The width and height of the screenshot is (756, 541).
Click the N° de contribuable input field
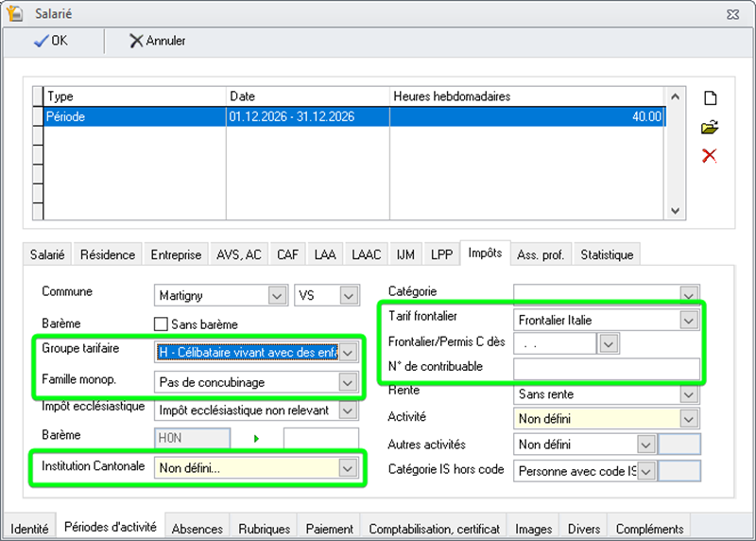pos(606,368)
